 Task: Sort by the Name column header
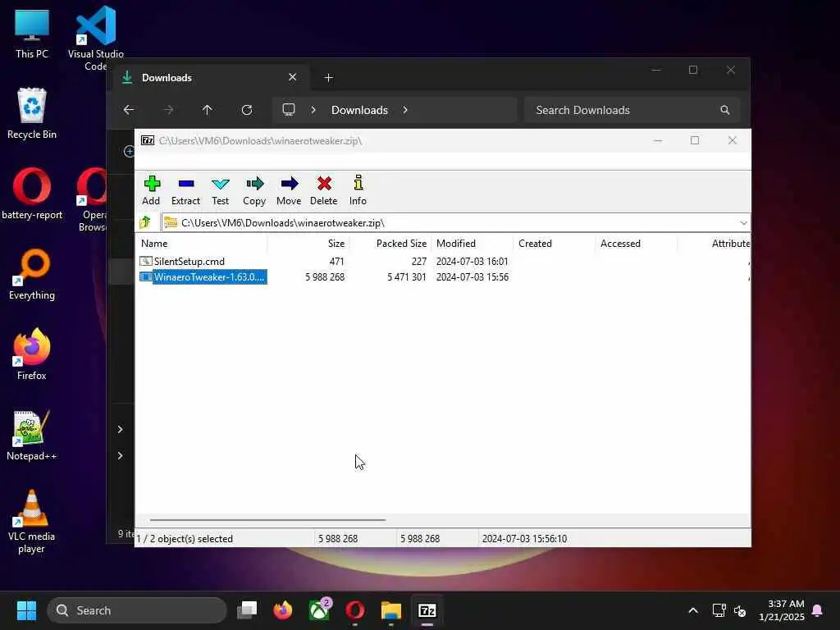pyautogui.click(x=202, y=243)
